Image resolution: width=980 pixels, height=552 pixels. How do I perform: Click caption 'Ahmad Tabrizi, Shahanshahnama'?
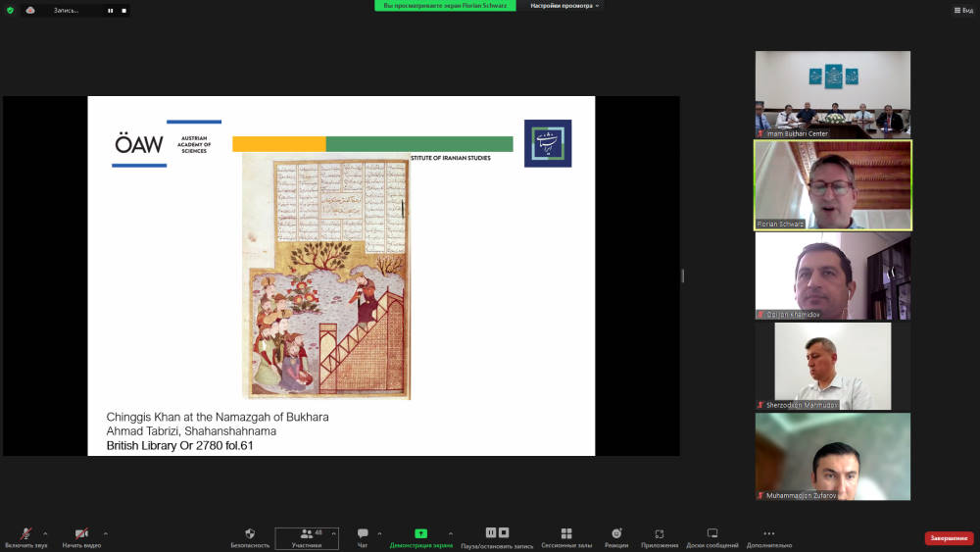point(191,431)
